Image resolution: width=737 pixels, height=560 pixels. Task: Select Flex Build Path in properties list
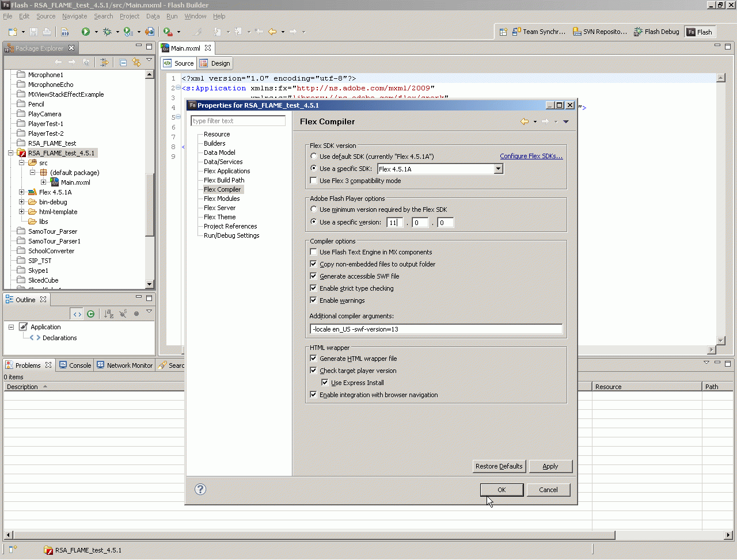[x=224, y=180]
